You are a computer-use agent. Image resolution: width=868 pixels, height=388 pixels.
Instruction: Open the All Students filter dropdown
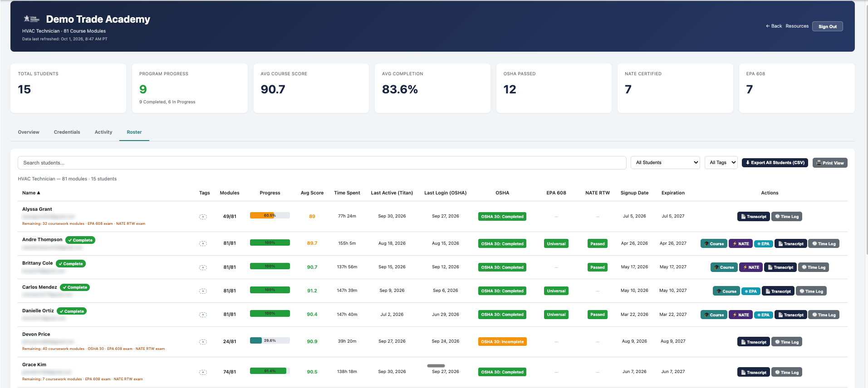665,163
